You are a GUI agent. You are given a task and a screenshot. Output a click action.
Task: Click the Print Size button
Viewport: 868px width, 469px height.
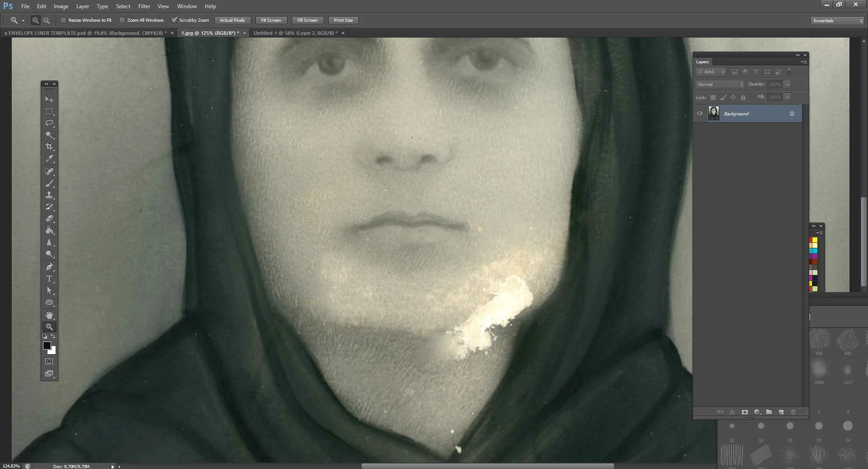[344, 20]
